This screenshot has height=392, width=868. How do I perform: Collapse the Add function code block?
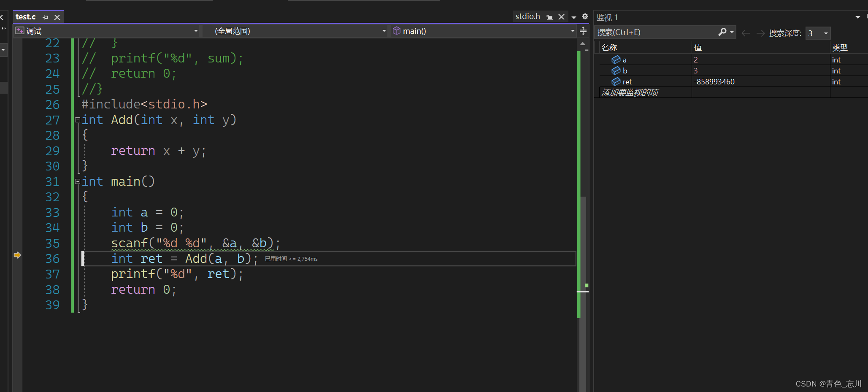78,120
